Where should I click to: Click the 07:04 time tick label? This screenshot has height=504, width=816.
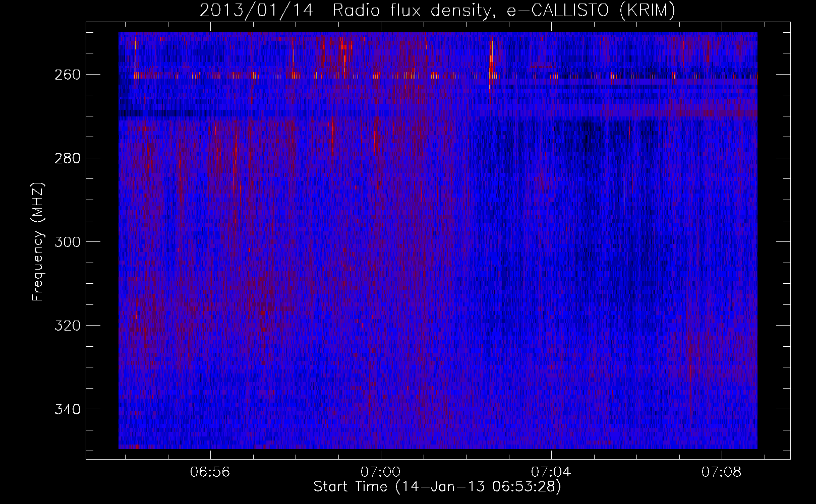click(551, 472)
